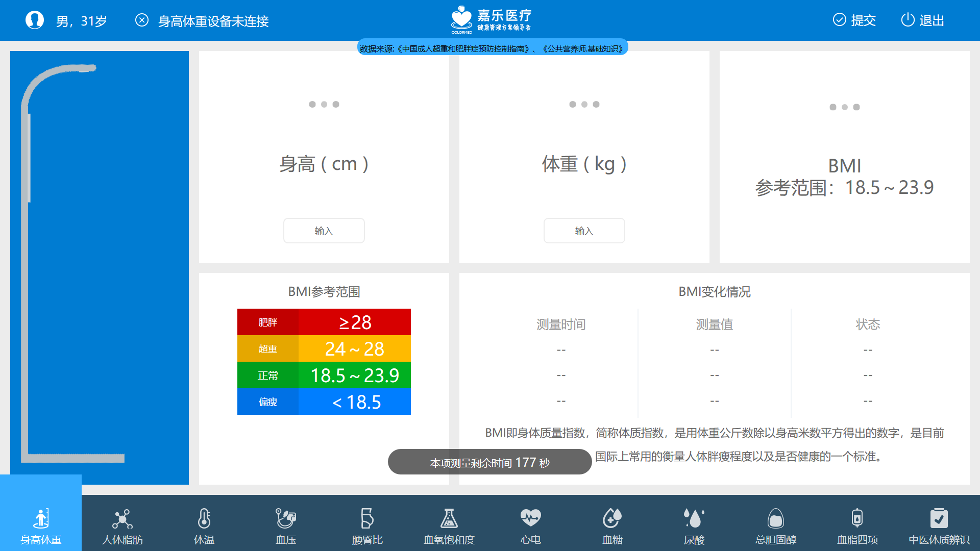The width and height of the screenshot is (980, 551).
Task: Select the green 正常 BMI range band
Action: tap(324, 375)
